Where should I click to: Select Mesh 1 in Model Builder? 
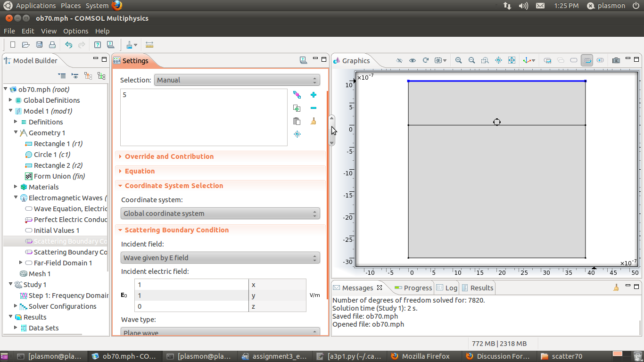[39, 274]
